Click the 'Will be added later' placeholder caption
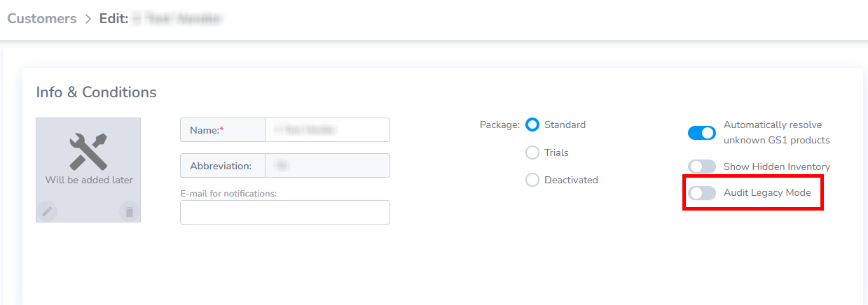The height and width of the screenshot is (305, 868). 89,180
